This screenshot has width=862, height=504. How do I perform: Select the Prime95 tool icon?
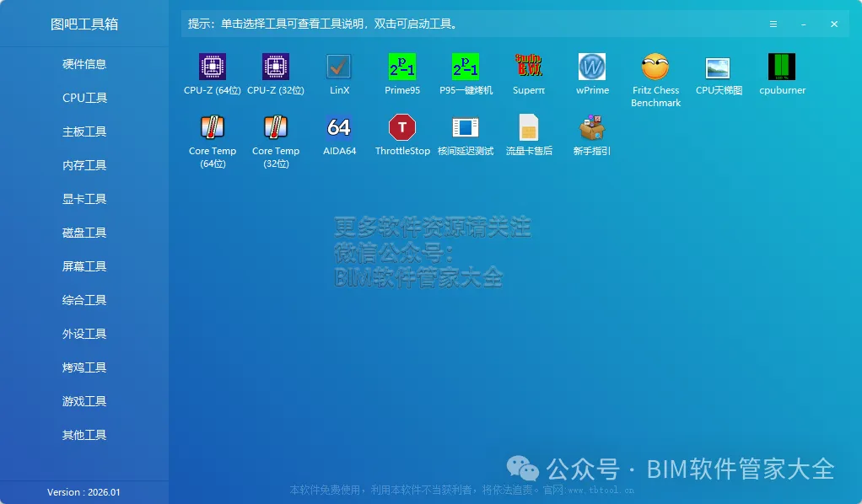pos(401,67)
